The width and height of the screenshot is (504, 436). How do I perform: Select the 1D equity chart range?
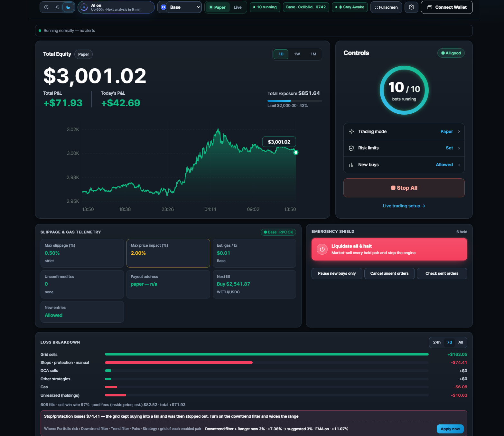coord(281,54)
